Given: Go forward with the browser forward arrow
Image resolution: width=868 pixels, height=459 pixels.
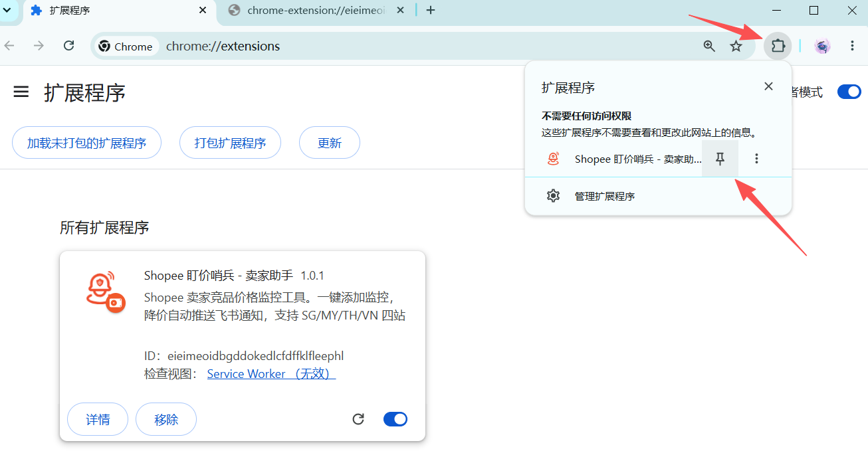Looking at the screenshot, I should pyautogui.click(x=39, y=46).
